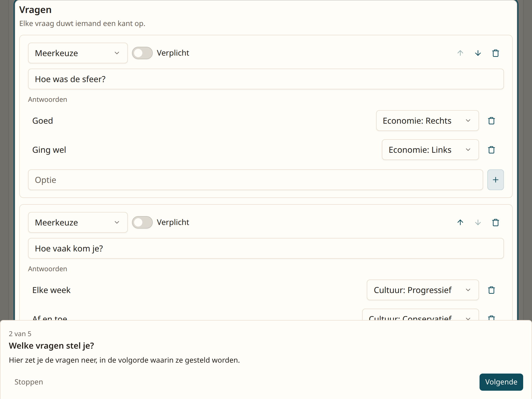Delete the 'Hoe vaak kom je?' question

[x=495, y=223]
